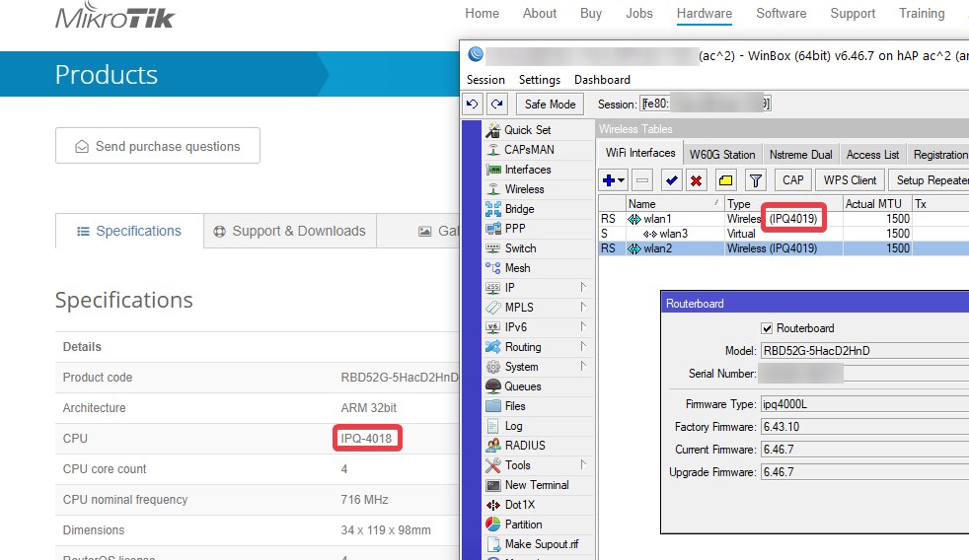Open Switch in the sidebar

click(x=520, y=248)
